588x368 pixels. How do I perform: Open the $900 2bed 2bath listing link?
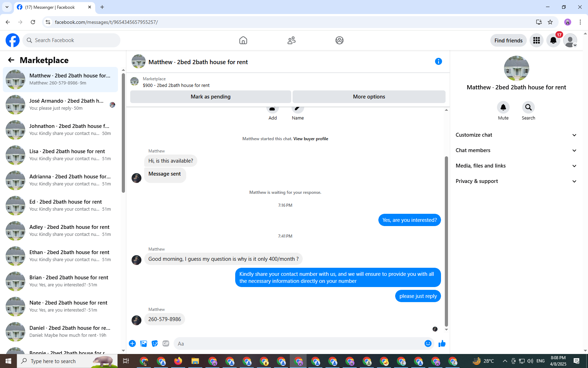click(x=176, y=85)
